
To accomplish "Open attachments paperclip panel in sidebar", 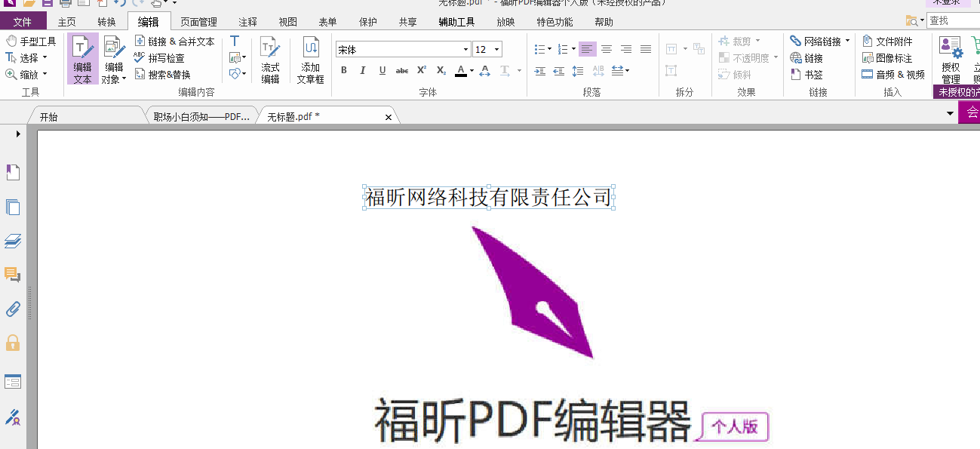I will tap(13, 309).
